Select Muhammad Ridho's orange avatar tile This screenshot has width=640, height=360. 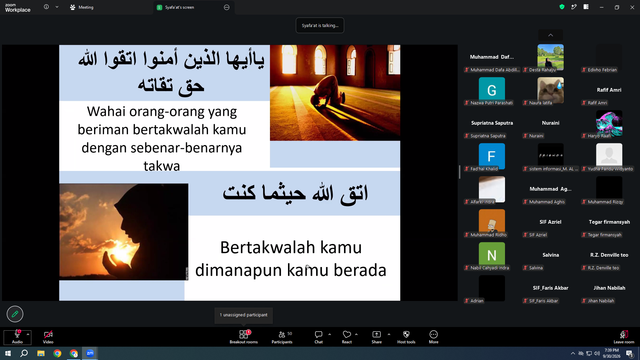click(492, 222)
